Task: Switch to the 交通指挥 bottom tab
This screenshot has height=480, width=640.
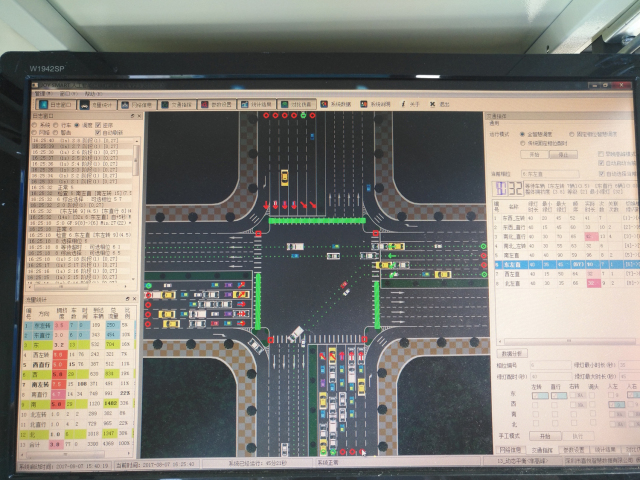Action: coord(542,451)
